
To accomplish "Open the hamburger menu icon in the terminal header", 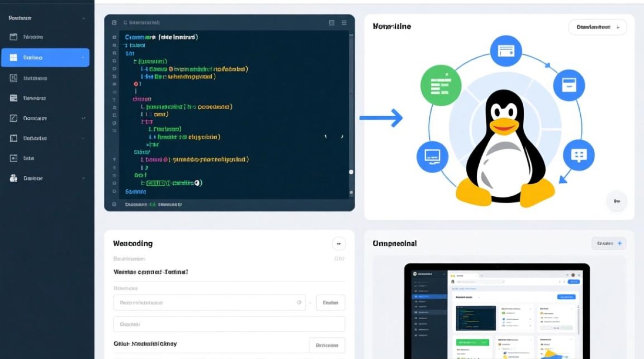I will point(344,22).
